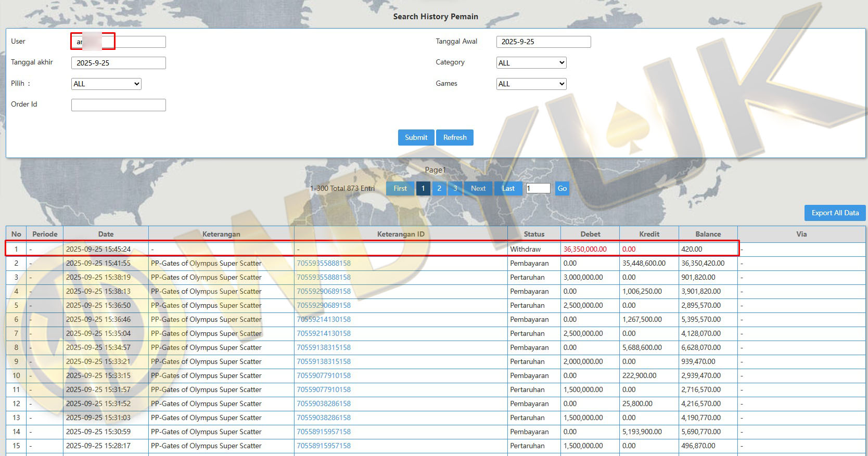The width and height of the screenshot is (868, 456).
Task: Open ID 70559290689158 in row 4
Action: pos(324,291)
